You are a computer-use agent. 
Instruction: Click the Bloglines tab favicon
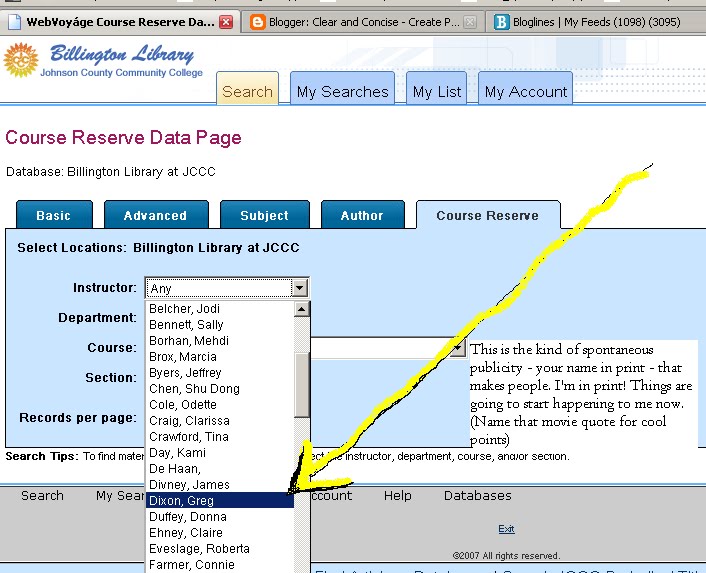501,22
